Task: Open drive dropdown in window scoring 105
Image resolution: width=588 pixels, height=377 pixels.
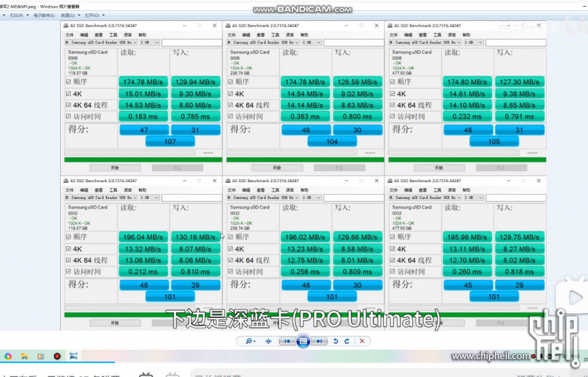Action: (x=425, y=43)
